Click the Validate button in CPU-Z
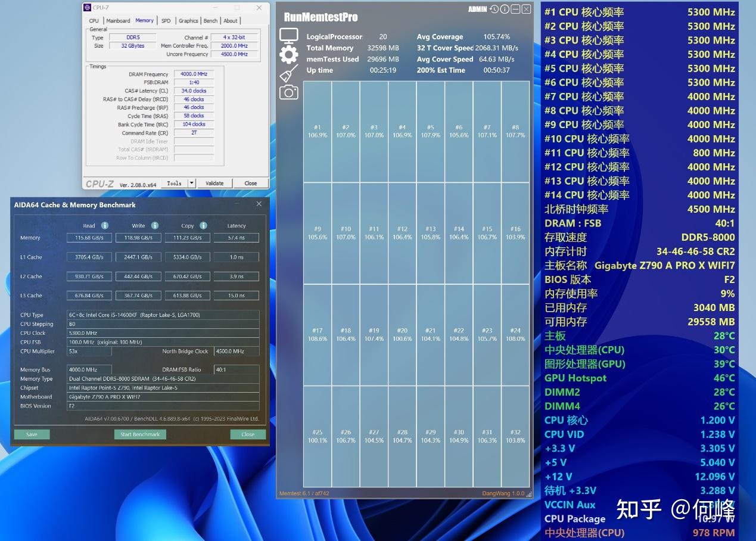Viewport: 756px width, 541px height. [x=214, y=184]
